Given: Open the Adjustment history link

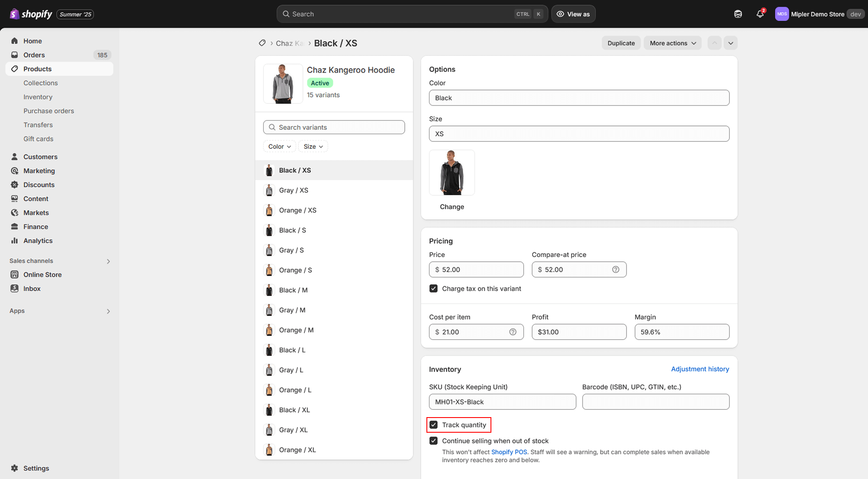Looking at the screenshot, I should (x=700, y=369).
